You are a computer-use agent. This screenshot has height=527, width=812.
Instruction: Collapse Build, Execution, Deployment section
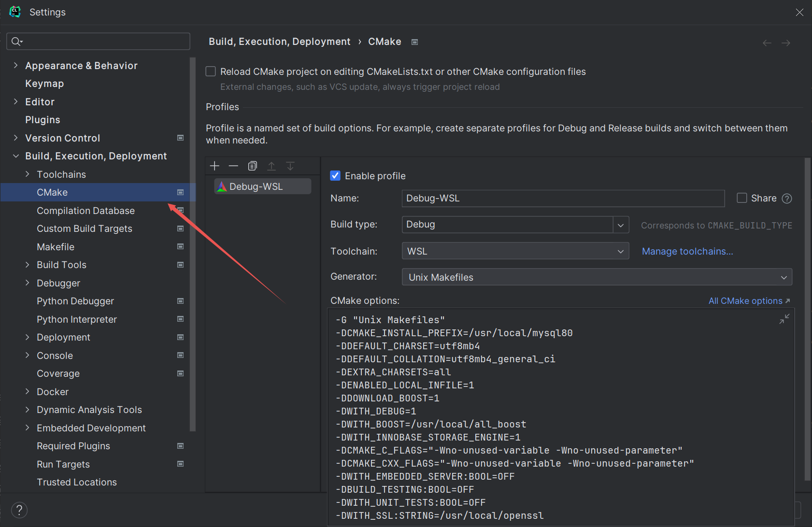[x=15, y=156]
